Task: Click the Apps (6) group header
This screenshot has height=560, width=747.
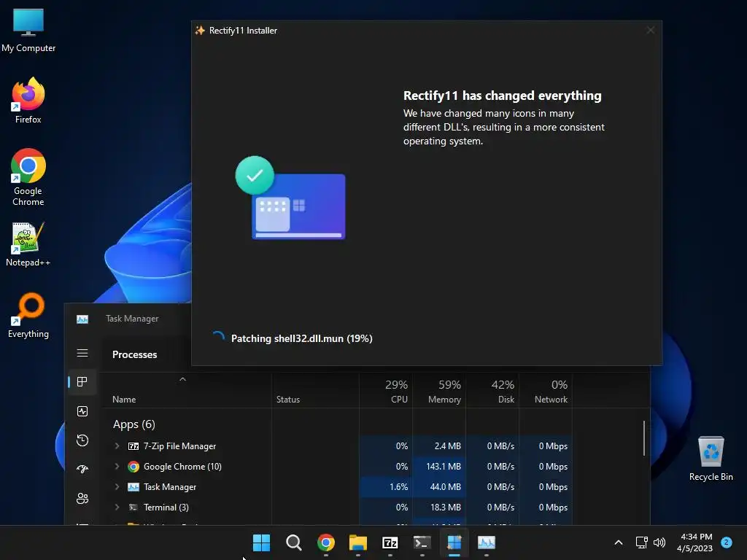Action: (134, 424)
